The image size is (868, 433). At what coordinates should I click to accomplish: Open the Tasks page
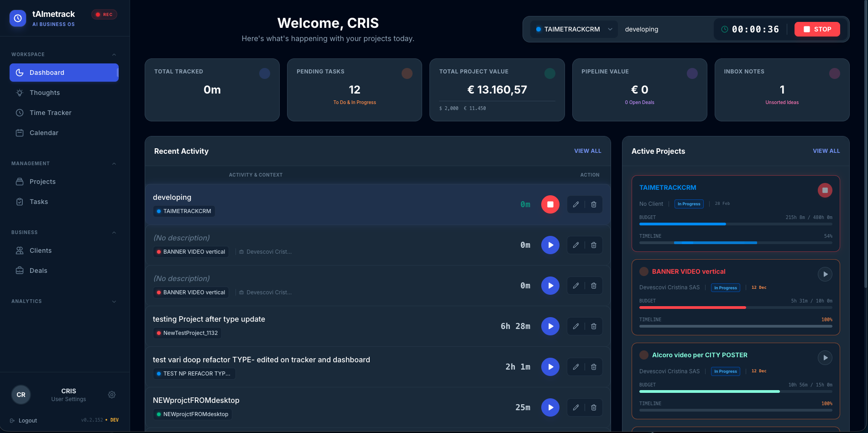pos(64,202)
